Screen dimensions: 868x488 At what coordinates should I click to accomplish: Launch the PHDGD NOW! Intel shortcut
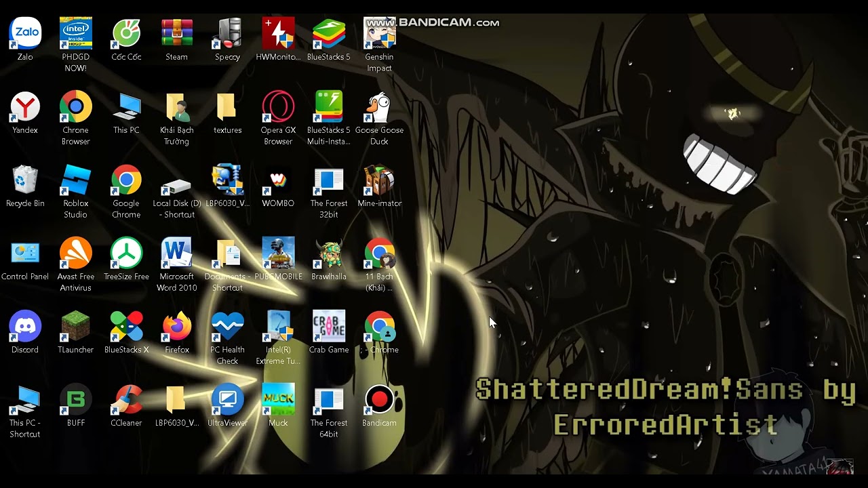point(75,33)
